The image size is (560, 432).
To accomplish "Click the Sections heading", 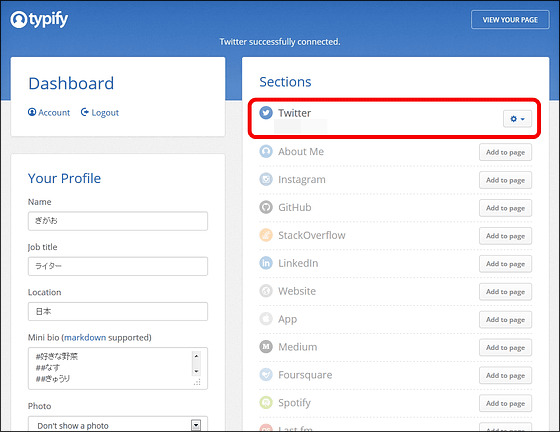I will pyautogui.click(x=285, y=82).
